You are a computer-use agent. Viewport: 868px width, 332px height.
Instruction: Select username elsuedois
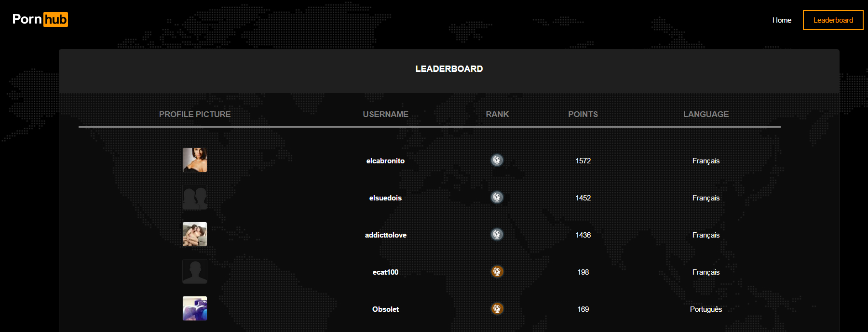coord(385,198)
